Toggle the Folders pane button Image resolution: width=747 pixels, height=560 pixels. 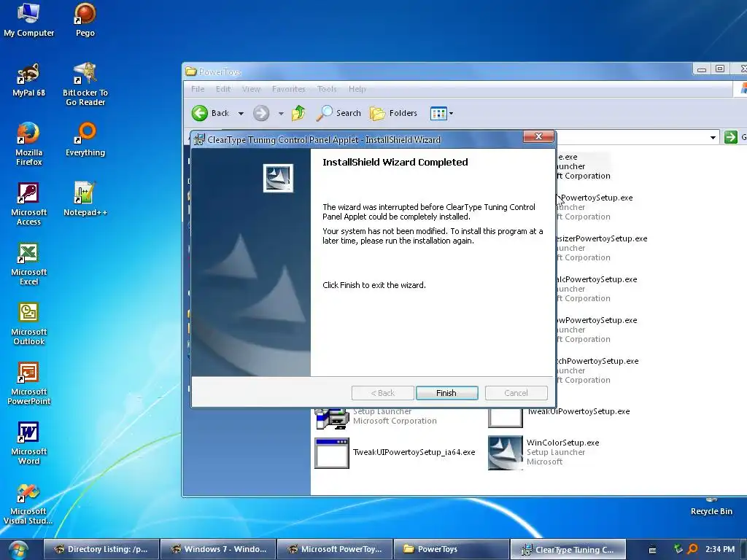tap(393, 113)
